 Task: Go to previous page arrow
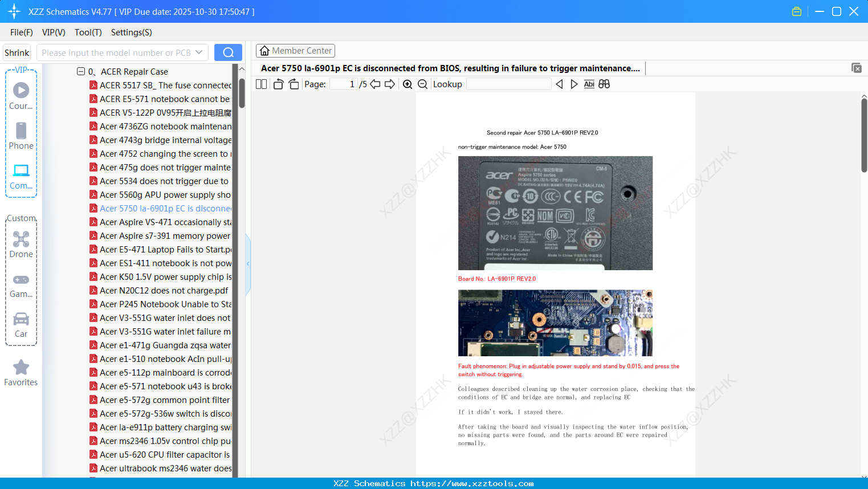point(375,84)
